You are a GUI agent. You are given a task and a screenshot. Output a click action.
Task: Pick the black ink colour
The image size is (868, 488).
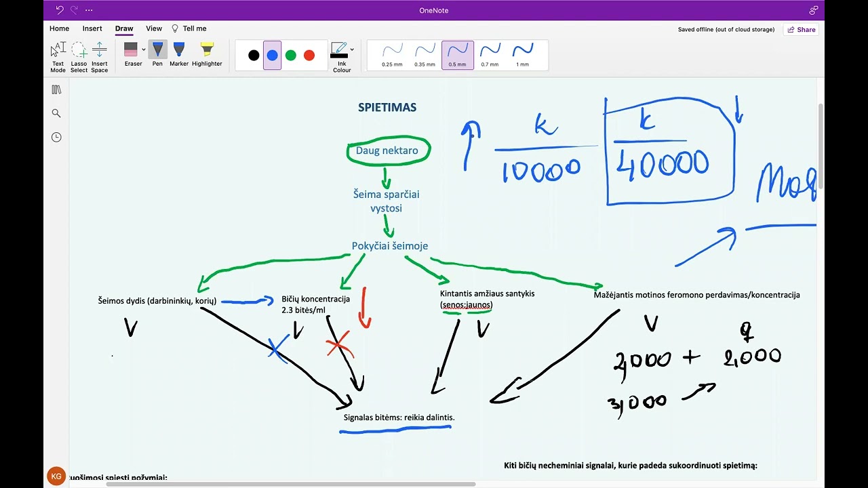pos(254,56)
